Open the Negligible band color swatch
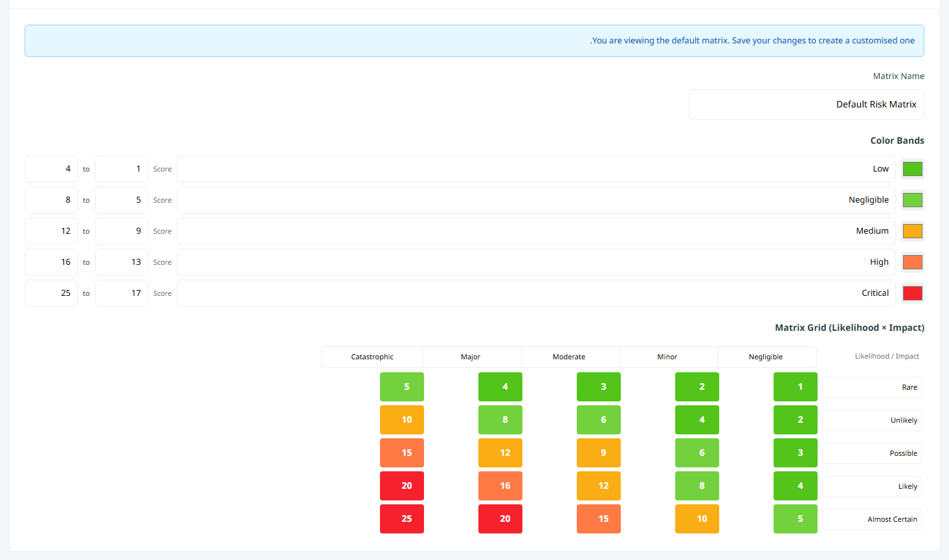The height and width of the screenshot is (560, 949). pos(913,200)
